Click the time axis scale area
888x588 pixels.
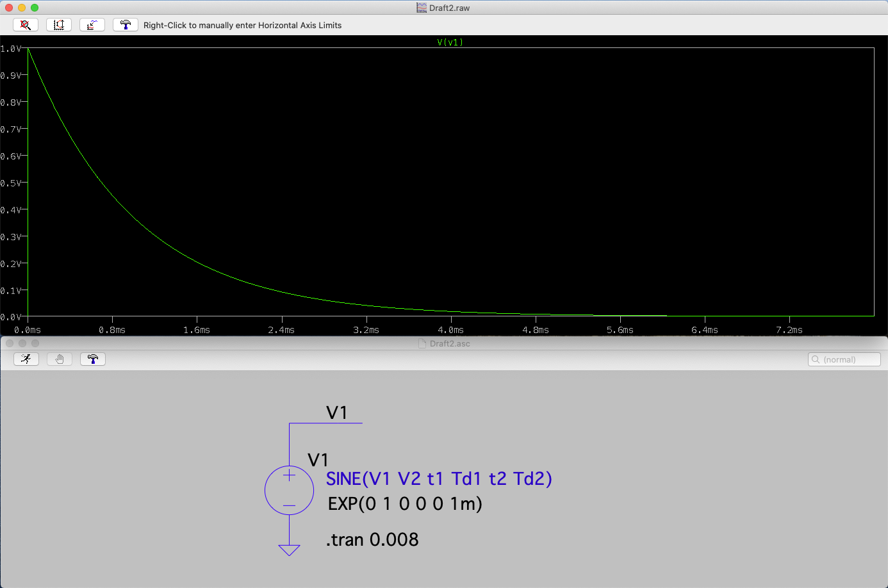pos(448,329)
